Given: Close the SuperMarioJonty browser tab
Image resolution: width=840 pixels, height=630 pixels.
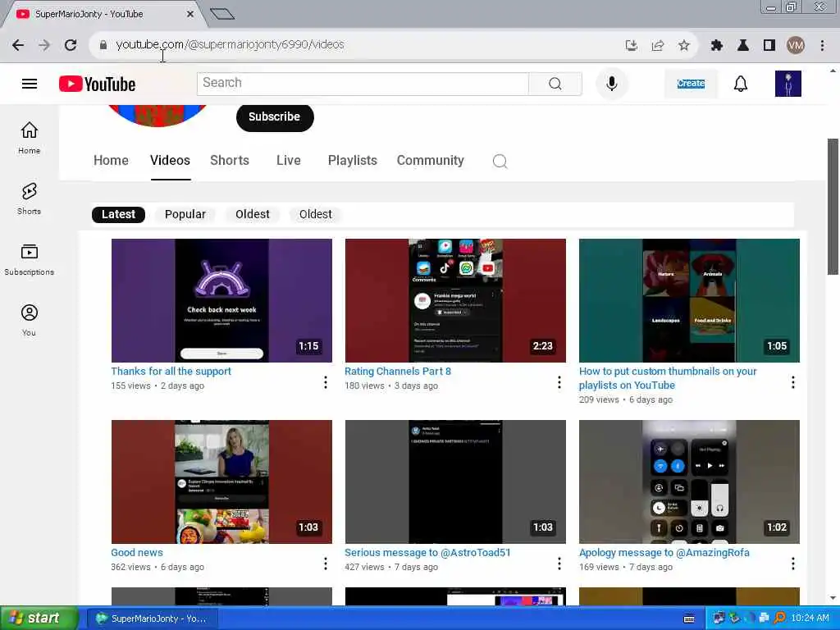Looking at the screenshot, I should 190,15.
